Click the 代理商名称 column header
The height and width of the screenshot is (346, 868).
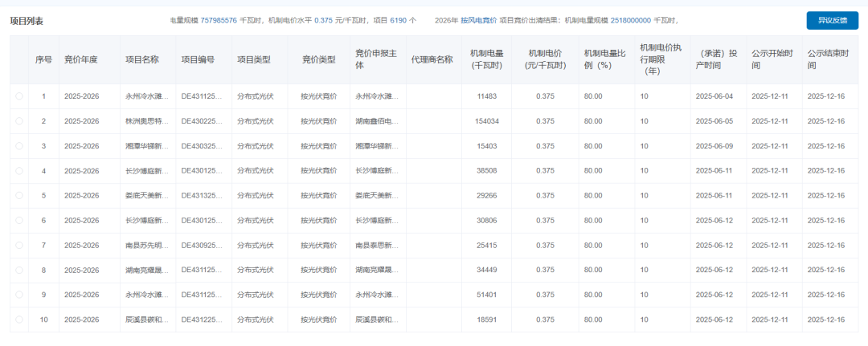point(432,59)
